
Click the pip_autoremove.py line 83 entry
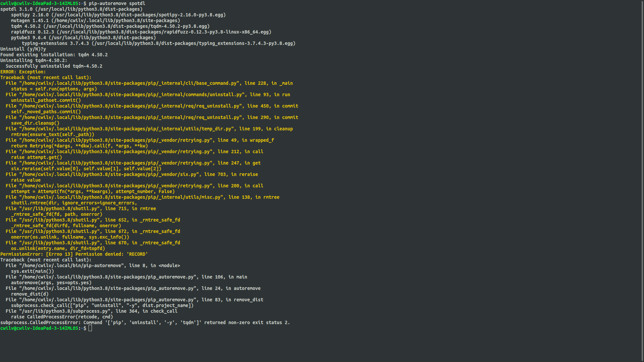[134, 300]
